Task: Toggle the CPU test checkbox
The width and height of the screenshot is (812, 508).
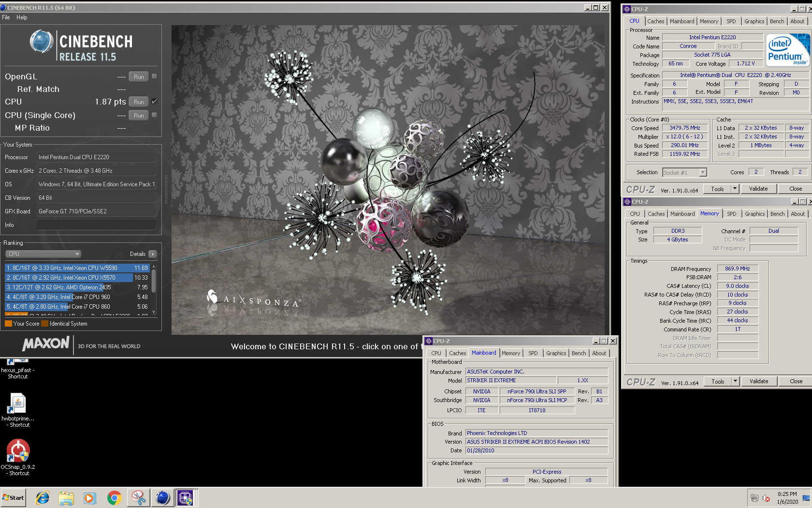Action: click(x=154, y=102)
